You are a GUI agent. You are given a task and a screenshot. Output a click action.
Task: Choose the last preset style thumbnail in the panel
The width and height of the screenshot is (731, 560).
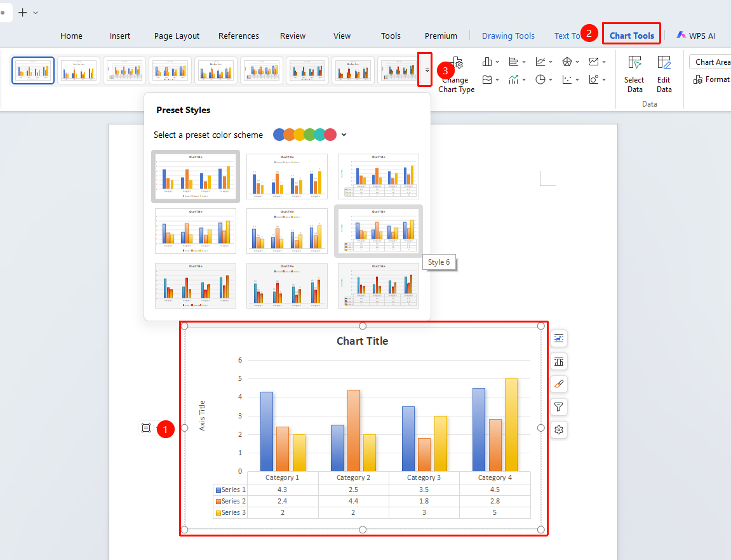tap(379, 286)
